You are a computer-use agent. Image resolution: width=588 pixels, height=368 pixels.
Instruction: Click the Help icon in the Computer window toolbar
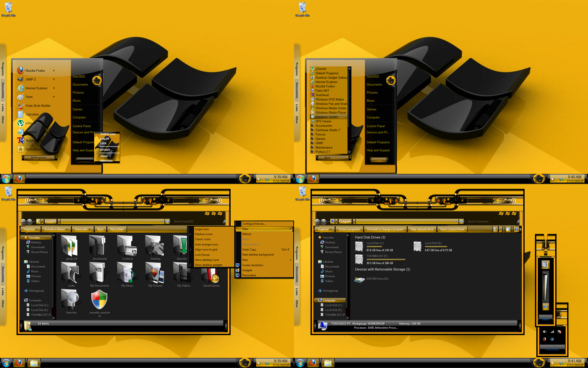click(516, 229)
